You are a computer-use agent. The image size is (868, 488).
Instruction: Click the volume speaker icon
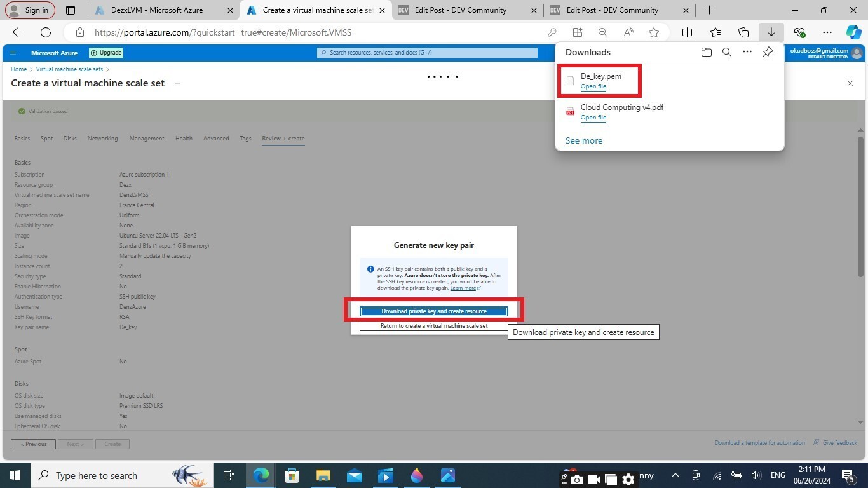pos(756,475)
